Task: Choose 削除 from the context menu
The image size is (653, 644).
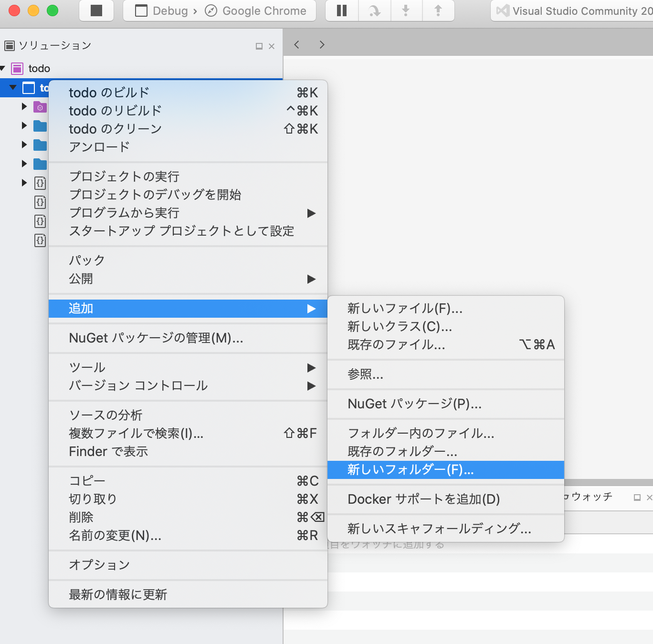Action: [188, 517]
